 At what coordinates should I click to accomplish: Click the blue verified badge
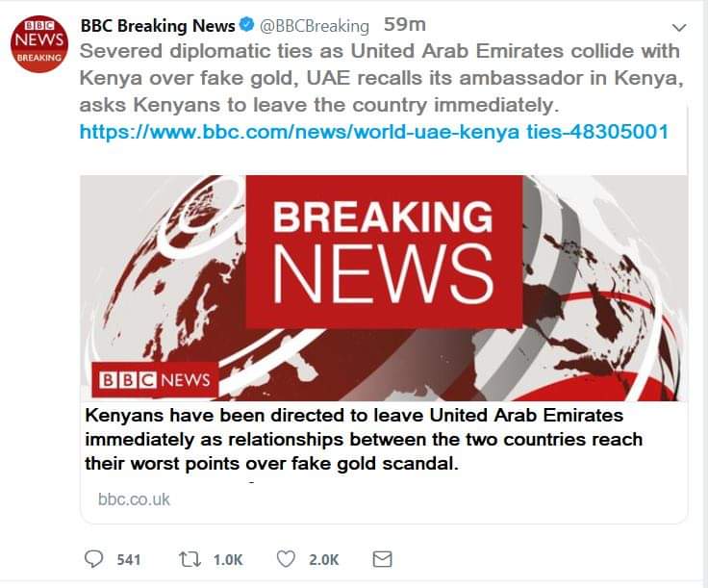click(245, 25)
